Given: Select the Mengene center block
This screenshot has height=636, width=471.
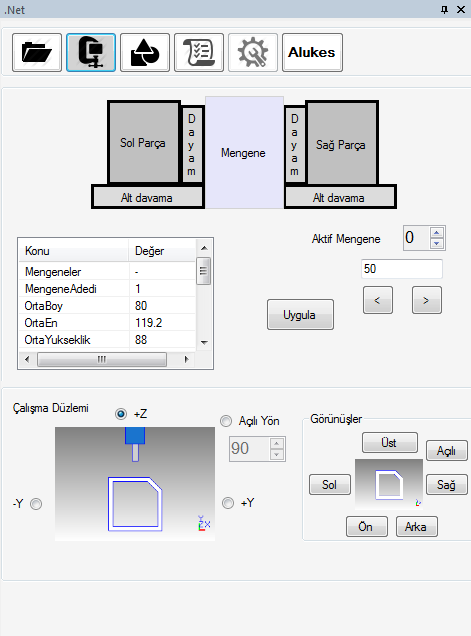Looking at the screenshot, I should point(244,153).
